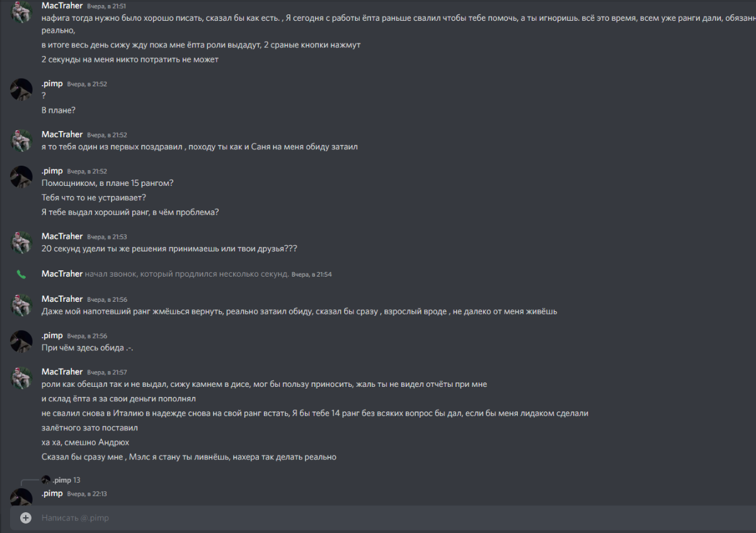Open .pimp's avatar next to 'При чём здесь обида'
The width and height of the screenshot is (756, 533).
(x=21, y=341)
